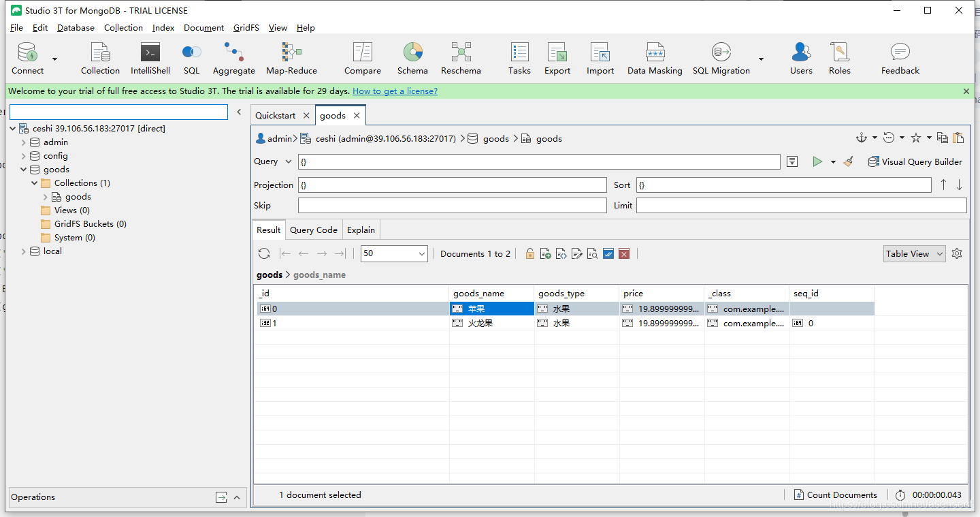This screenshot has width=980, height=517.
Task: Start the Import wizard
Action: [x=600, y=59]
